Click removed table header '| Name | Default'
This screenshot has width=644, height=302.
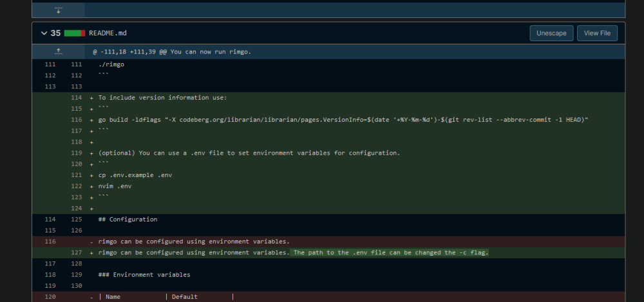166,297
